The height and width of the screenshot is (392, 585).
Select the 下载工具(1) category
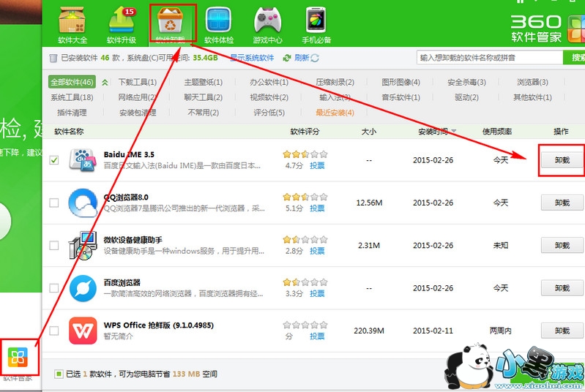[x=138, y=82]
